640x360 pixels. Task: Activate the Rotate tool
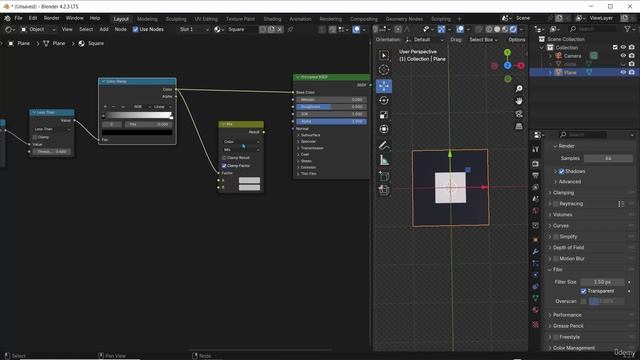point(384,100)
